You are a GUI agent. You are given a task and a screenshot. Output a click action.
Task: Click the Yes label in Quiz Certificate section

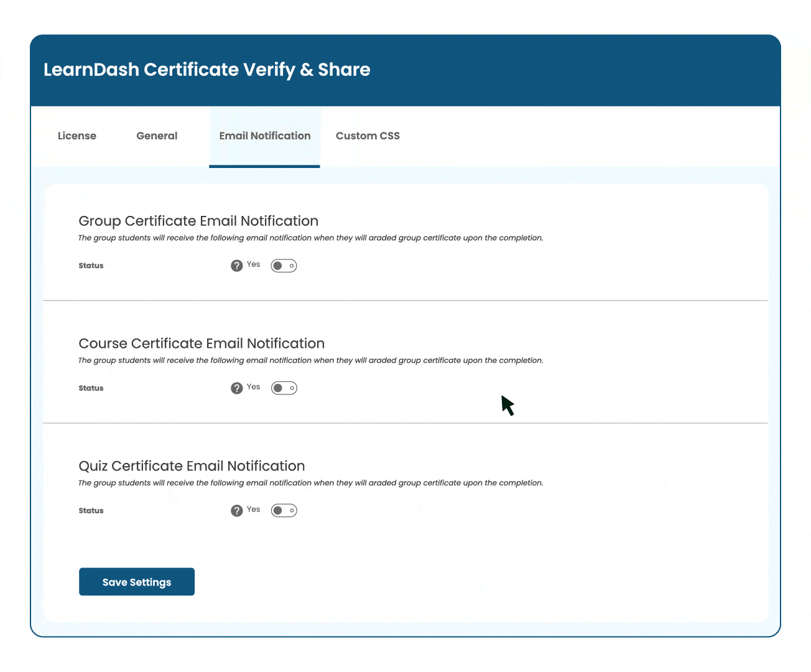253,510
